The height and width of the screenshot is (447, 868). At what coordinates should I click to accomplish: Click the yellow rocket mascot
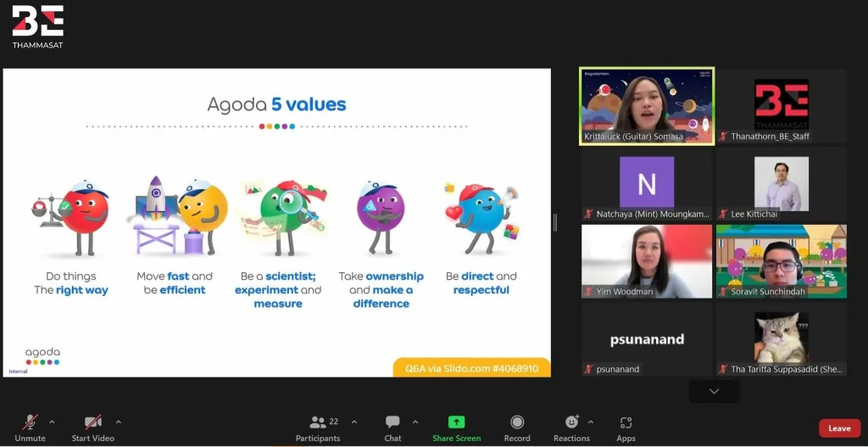tap(178, 216)
